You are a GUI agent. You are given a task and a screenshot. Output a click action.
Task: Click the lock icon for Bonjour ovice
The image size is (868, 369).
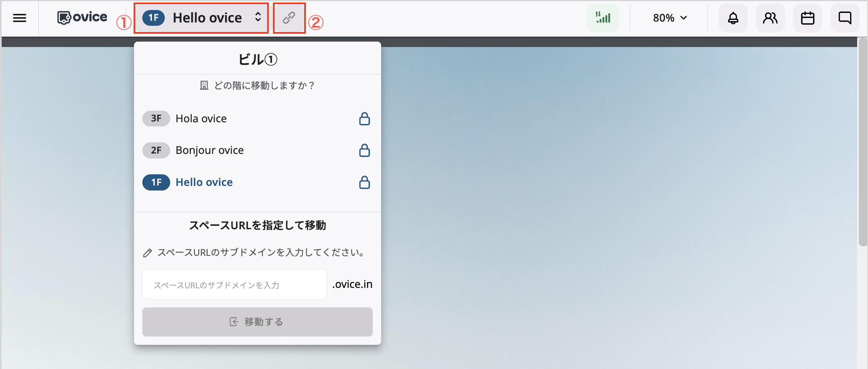click(365, 150)
